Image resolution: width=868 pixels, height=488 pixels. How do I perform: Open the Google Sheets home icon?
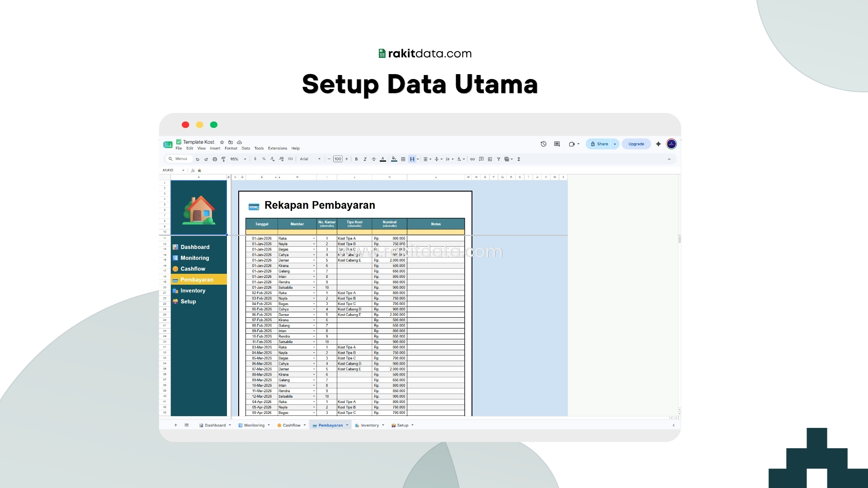168,145
